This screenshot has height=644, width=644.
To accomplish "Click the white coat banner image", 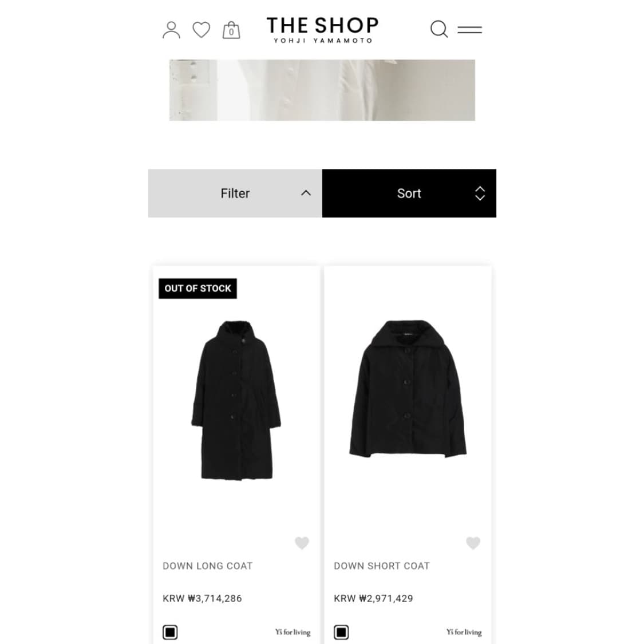I will pyautogui.click(x=322, y=90).
